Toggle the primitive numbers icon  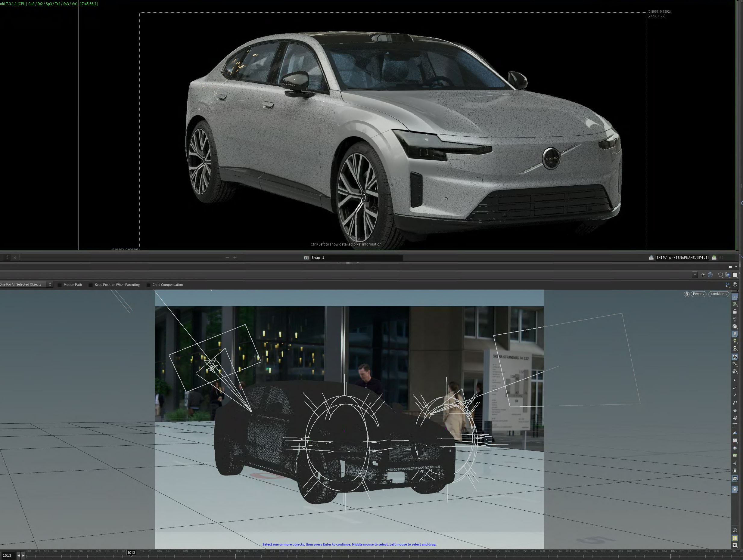coord(735,418)
